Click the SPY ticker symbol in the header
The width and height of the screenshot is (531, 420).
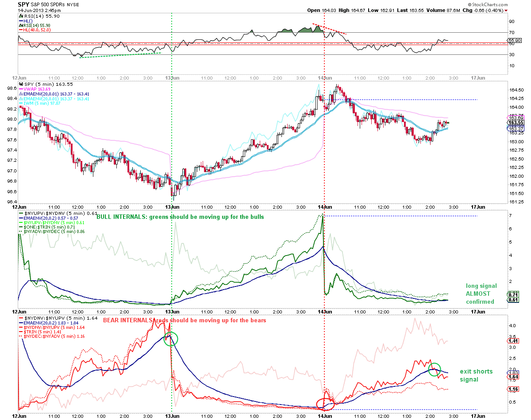(24, 4)
